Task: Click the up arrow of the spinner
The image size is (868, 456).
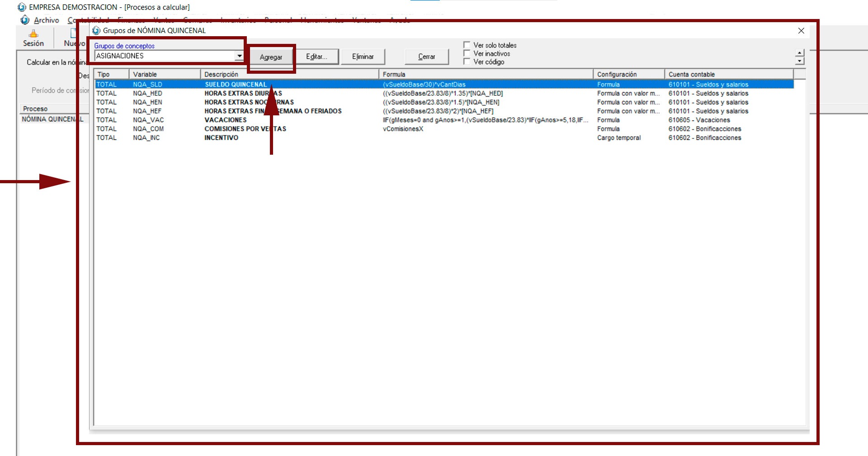Action: (x=799, y=53)
